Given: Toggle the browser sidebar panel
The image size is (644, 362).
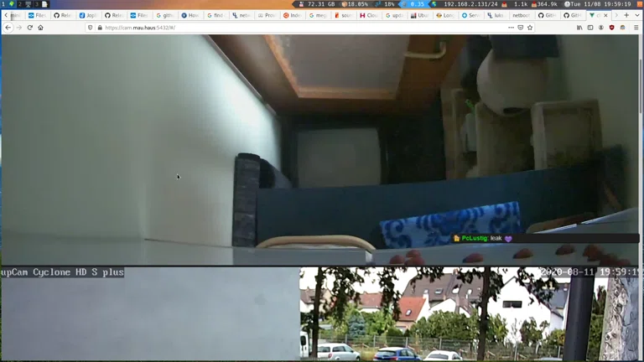Looking at the screenshot, I should pos(590,28).
